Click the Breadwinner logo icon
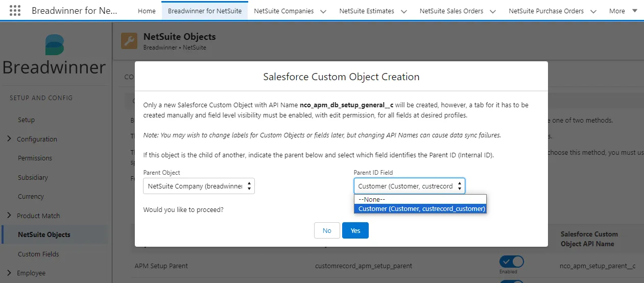Image resolution: width=644 pixels, height=283 pixels. tap(54, 45)
